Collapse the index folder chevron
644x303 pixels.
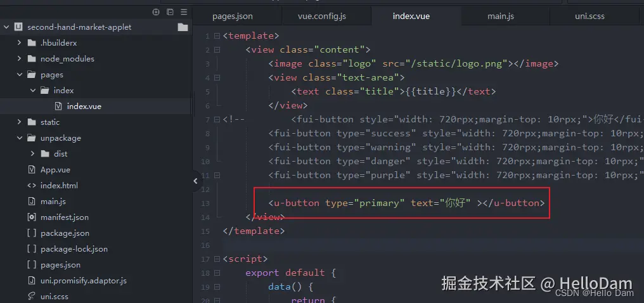click(x=32, y=90)
